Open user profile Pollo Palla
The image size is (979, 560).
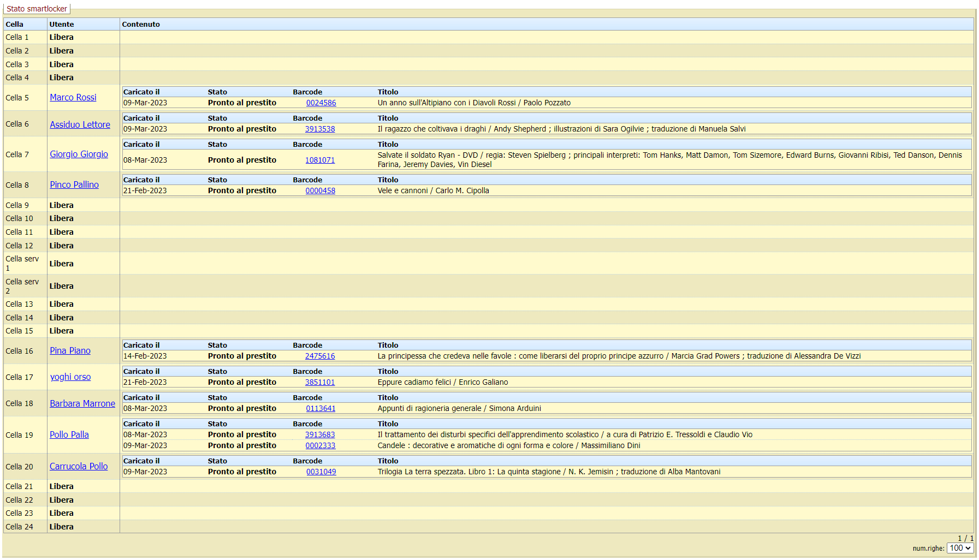click(69, 434)
